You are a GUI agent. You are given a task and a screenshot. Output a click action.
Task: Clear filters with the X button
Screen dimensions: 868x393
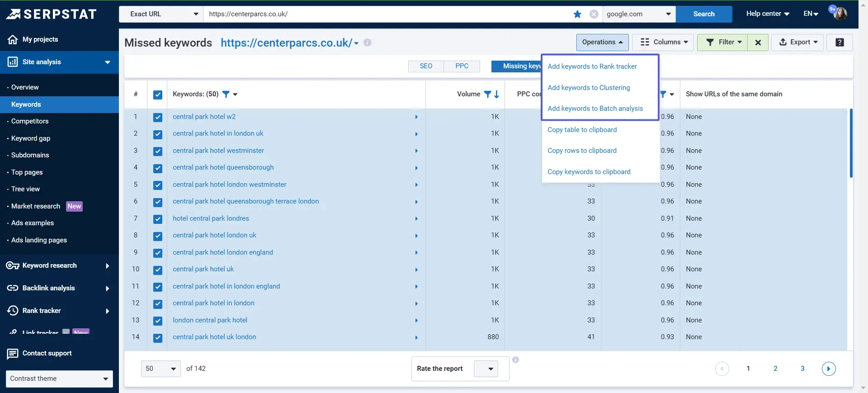[758, 43]
